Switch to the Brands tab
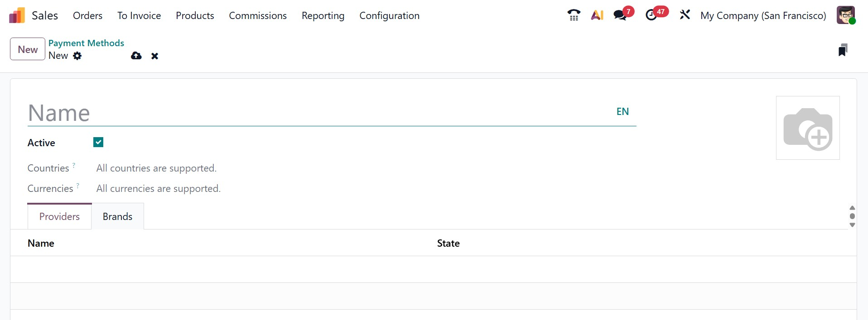Screen dimensions: 868x320 tap(117, 216)
